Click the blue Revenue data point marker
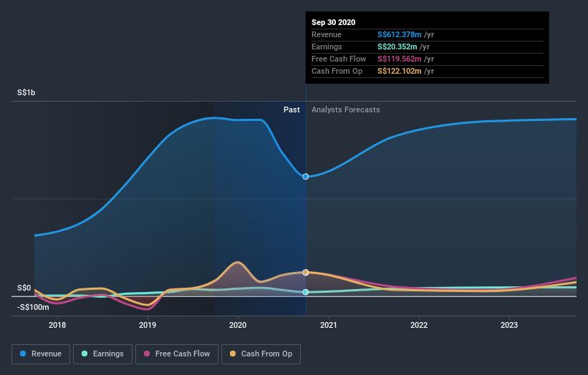588x375 pixels. click(x=306, y=177)
